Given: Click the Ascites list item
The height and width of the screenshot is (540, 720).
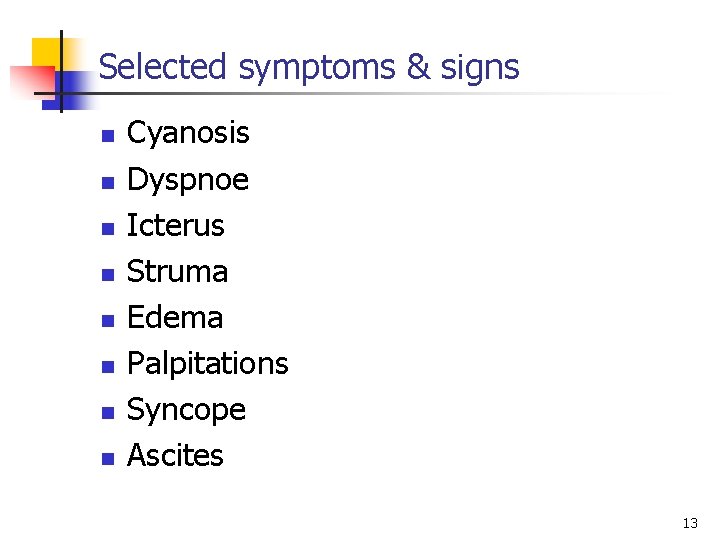Looking at the screenshot, I should [176, 456].
